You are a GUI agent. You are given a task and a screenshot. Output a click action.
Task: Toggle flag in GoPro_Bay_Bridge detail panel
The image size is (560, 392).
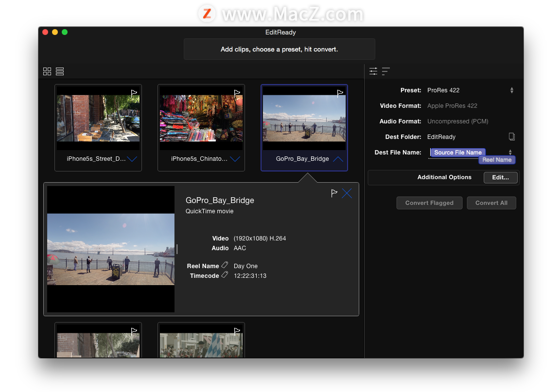pyautogui.click(x=334, y=193)
